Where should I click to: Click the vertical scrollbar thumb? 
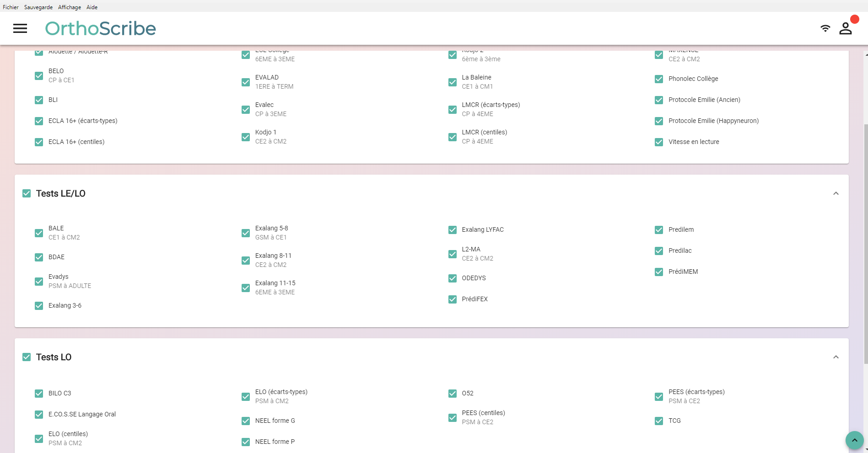[x=865, y=242]
